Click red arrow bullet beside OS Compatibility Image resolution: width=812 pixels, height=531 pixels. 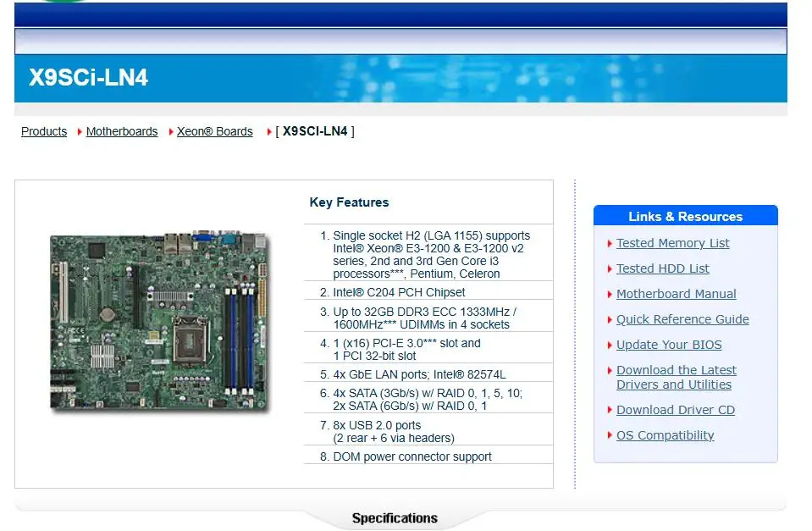tap(610, 435)
